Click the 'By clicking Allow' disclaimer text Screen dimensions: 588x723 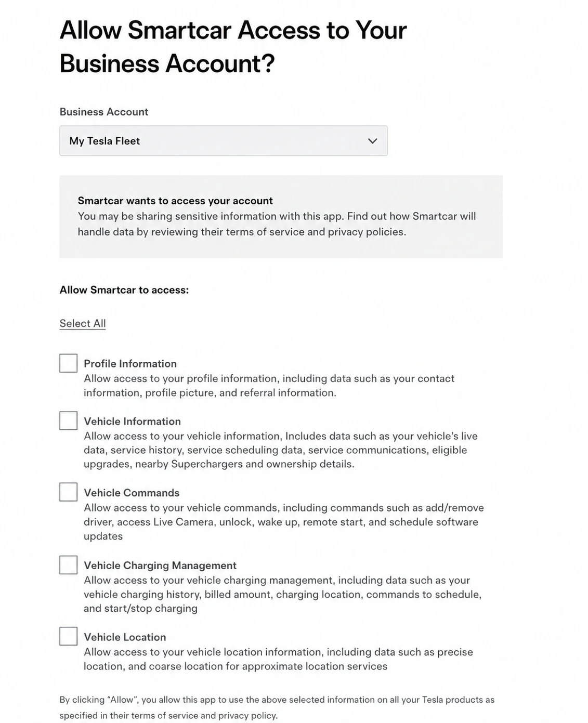(277, 707)
